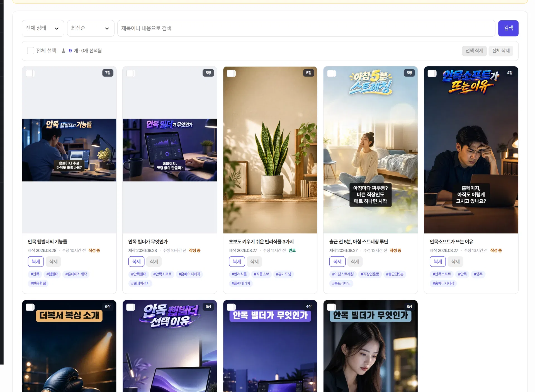
Task: Click 삭제 on 아침 스트레칭 루틴 card
Action: point(355,262)
